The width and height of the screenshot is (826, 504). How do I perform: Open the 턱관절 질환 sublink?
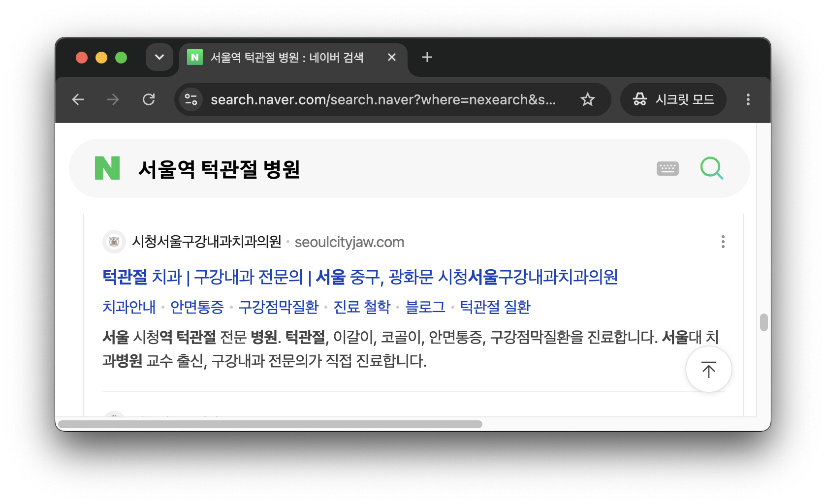click(495, 307)
